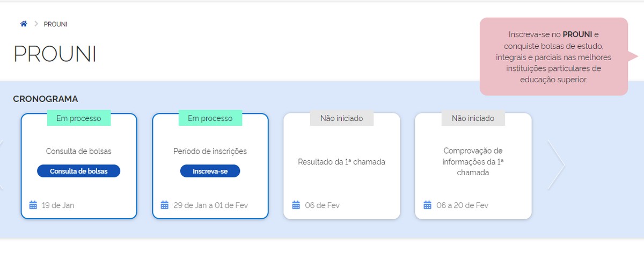
Task: Click Em processo badge on Periodo de inscrições card
Action: 210,118
